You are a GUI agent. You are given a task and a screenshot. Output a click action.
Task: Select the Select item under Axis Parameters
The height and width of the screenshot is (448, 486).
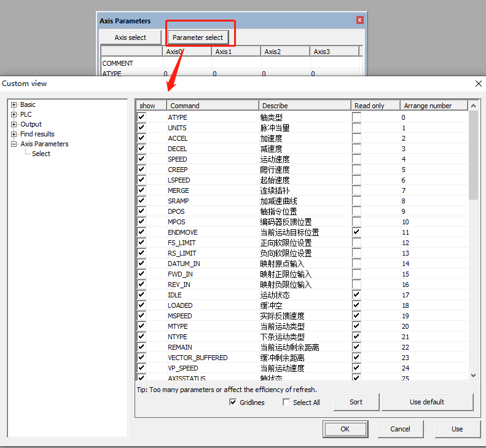pos(41,154)
